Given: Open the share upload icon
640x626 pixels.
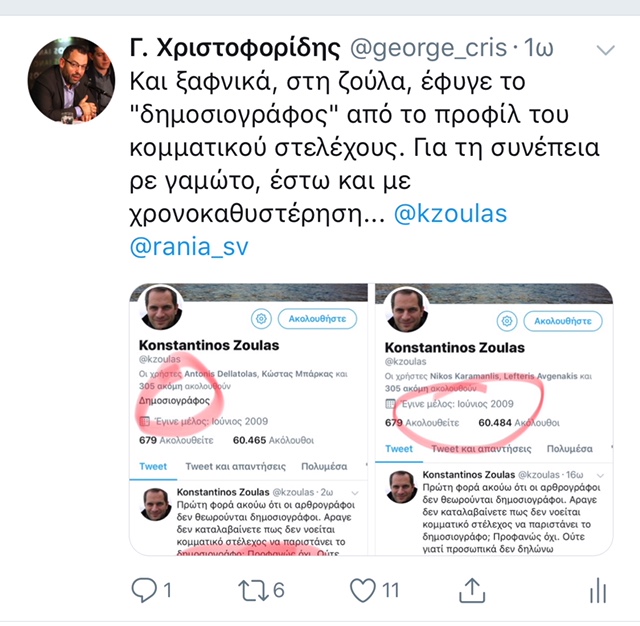Looking at the screenshot, I should pos(472,590).
